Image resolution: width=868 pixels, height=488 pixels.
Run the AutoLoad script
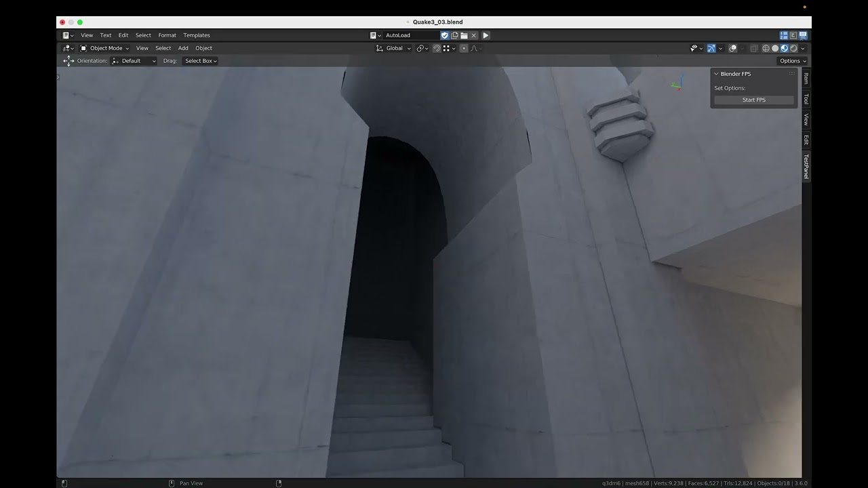point(486,35)
